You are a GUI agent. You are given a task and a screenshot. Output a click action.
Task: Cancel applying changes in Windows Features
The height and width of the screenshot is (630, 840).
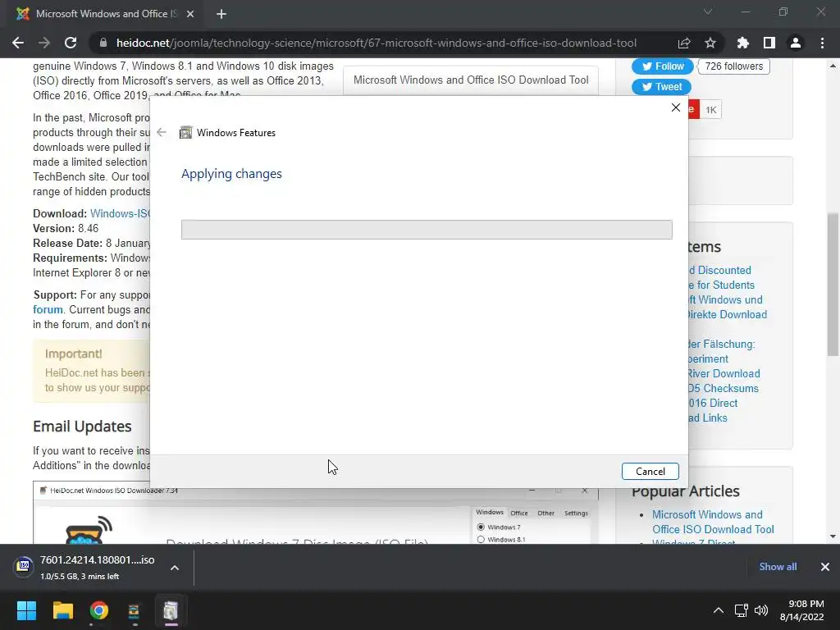(x=651, y=472)
